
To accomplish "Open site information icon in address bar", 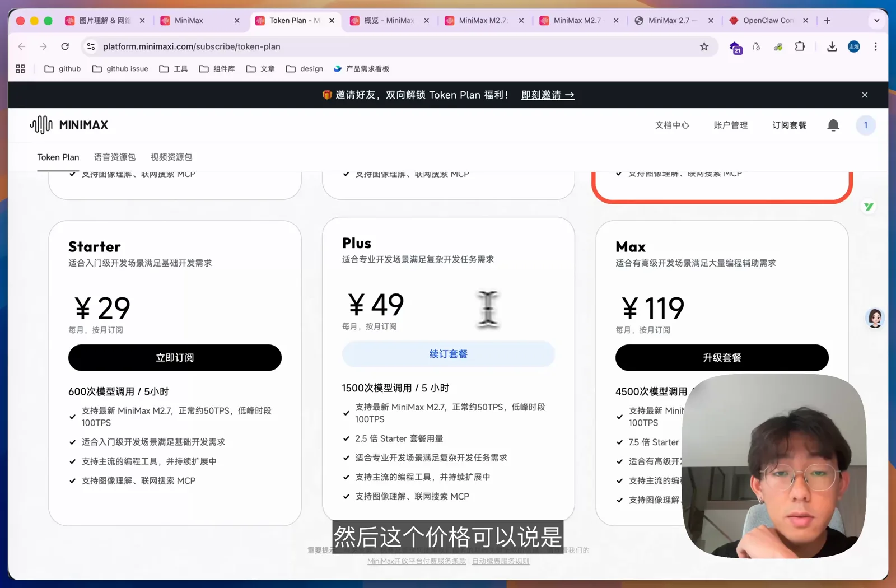I will (x=91, y=46).
